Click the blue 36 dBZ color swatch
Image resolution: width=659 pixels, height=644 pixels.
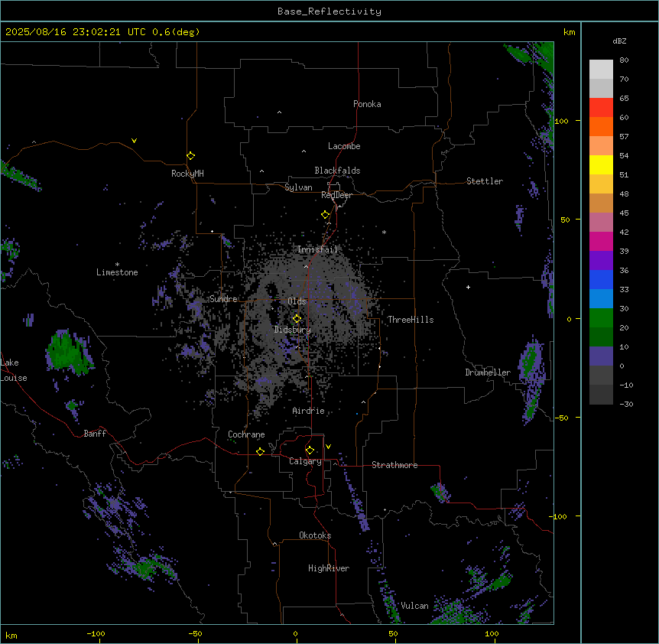click(x=601, y=279)
